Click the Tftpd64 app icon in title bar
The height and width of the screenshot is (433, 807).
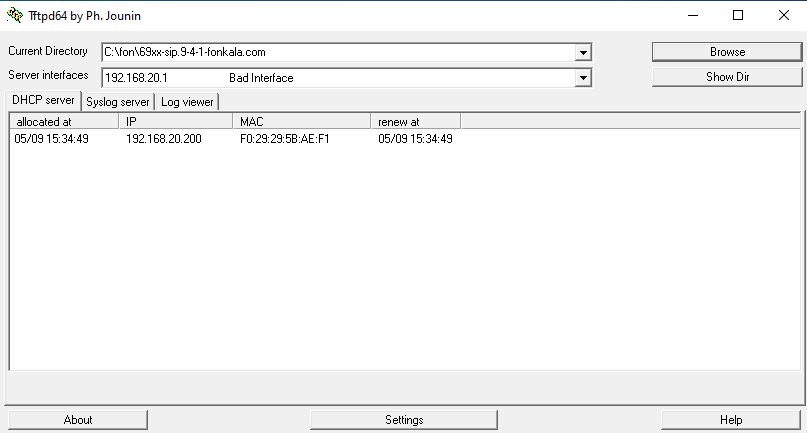15,15
